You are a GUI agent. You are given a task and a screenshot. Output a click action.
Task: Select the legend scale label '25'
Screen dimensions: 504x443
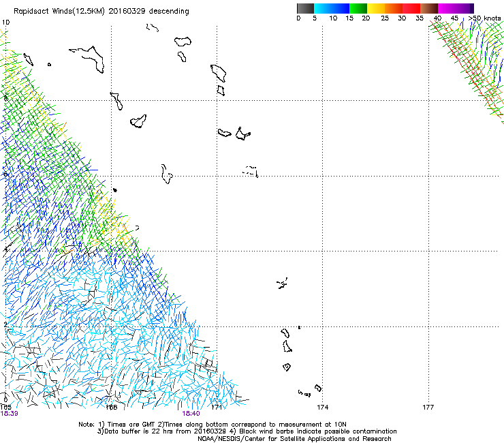tap(385, 18)
